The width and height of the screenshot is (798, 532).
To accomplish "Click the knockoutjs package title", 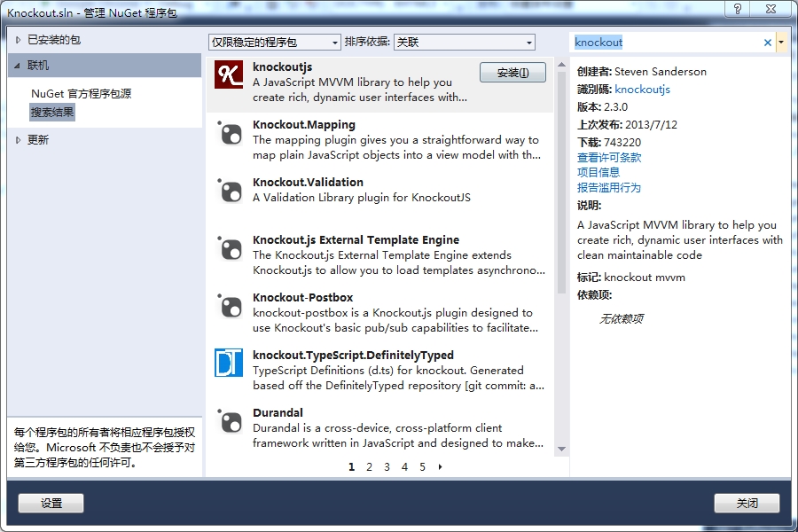I will pyautogui.click(x=283, y=67).
